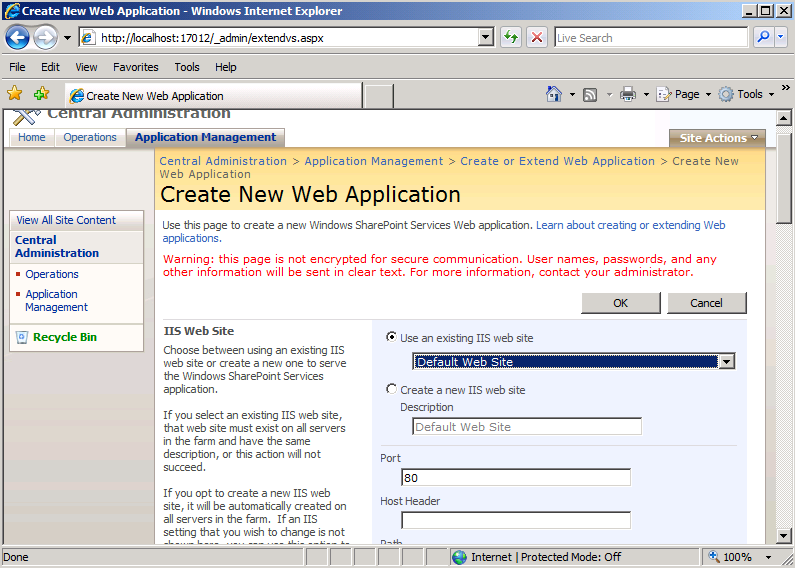The image size is (795, 568).
Task: Show more toolbar commands chevron
Action: point(785,88)
